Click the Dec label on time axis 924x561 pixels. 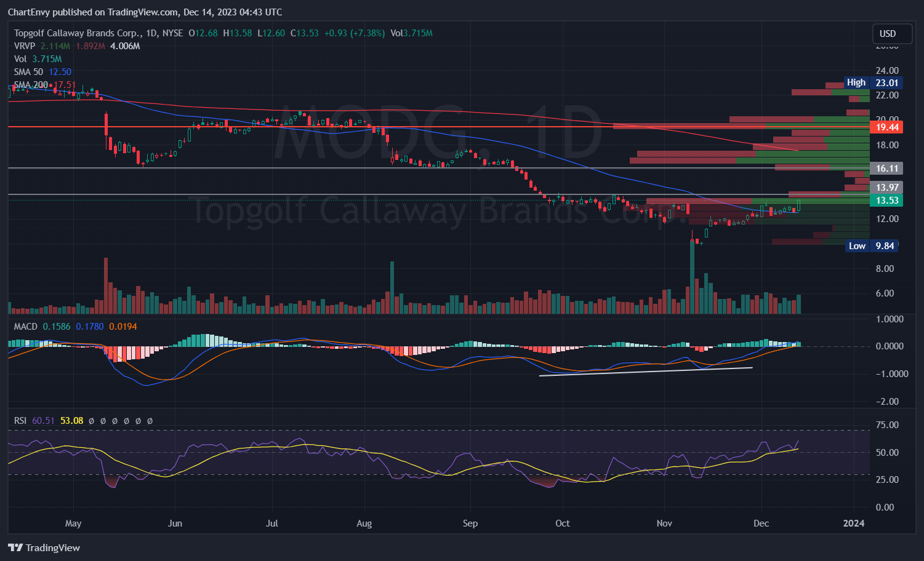[761, 523]
